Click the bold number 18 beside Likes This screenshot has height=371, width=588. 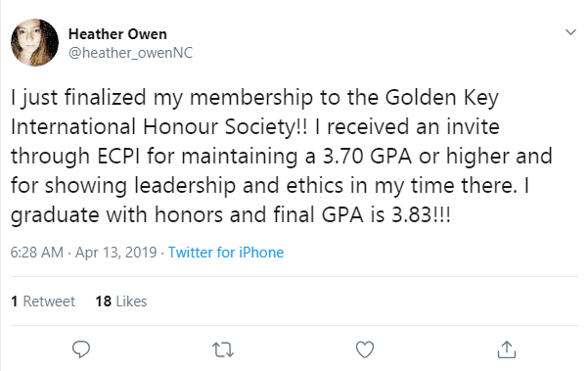click(x=104, y=301)
